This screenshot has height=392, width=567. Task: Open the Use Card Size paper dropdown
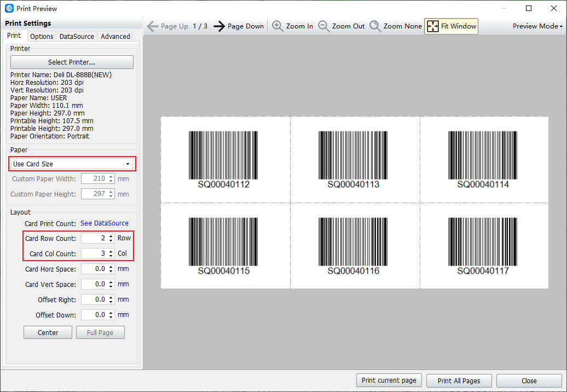pos(72,164)
